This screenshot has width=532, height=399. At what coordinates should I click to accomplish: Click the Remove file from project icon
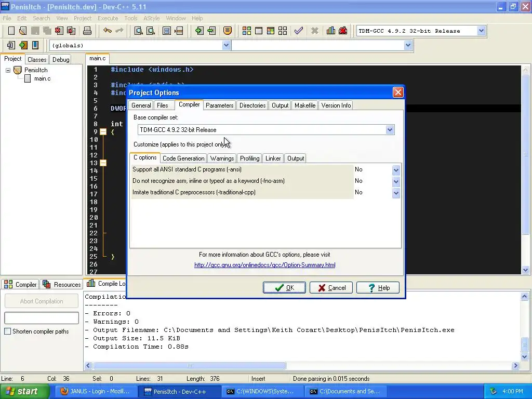211,31
